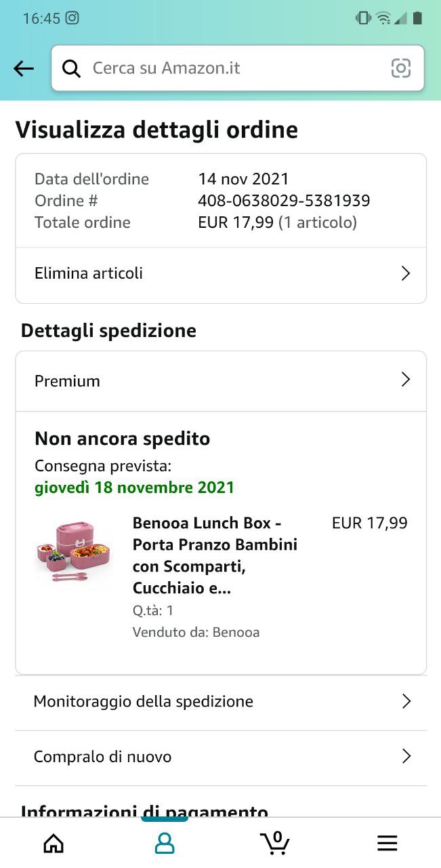Open the account profile tab icon
The image size is (441, 868).
coord(165,843)
